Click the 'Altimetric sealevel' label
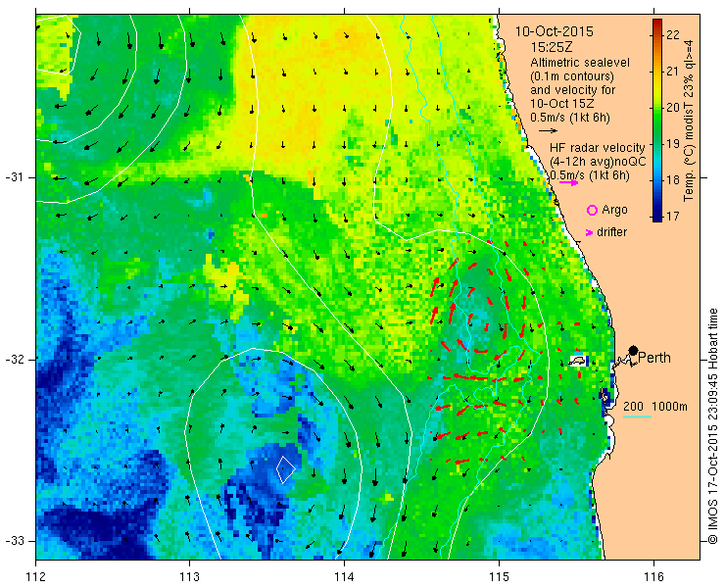This screenshot has height=588, width=725. (580, 63)
